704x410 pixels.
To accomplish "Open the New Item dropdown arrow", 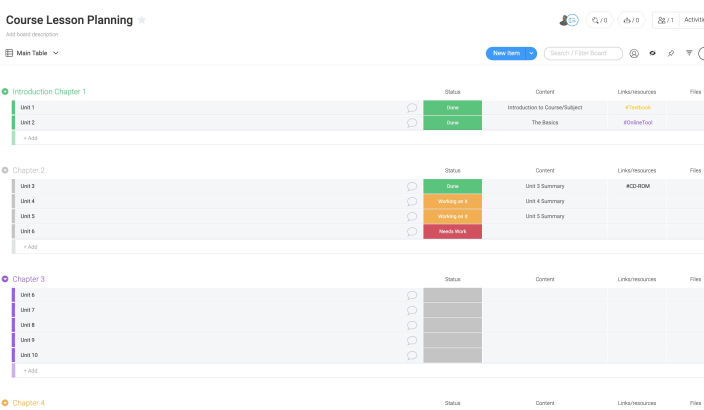I will tap(531, 53).
